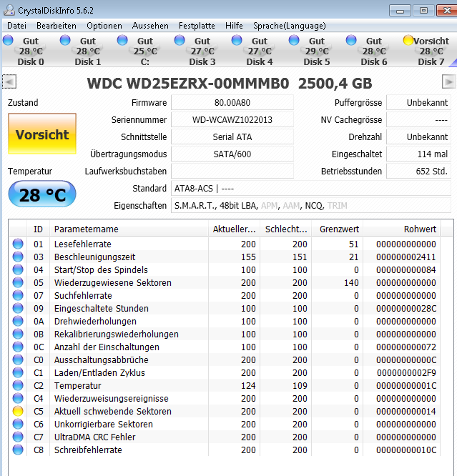Click status orb of Schreibfehlerrate row

click(18, 450)
